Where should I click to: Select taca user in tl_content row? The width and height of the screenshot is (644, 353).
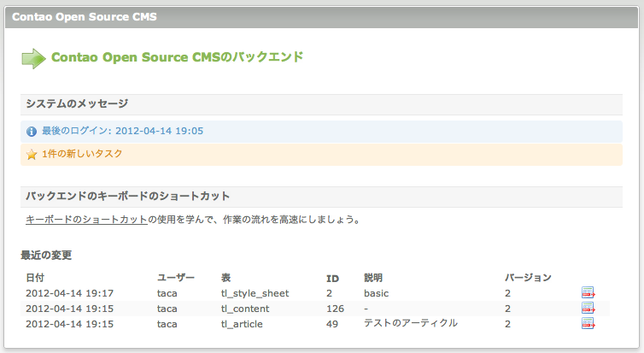[167, 309]
